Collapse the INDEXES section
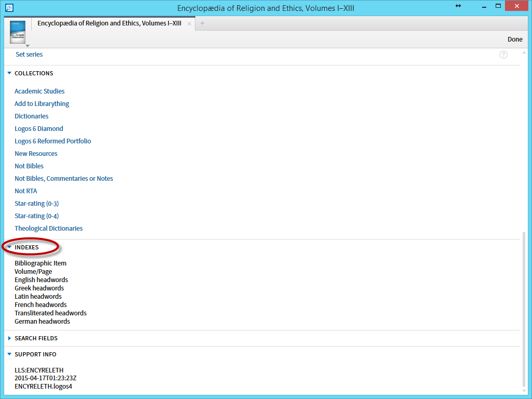Screen dimensions: 532x399 9,247
